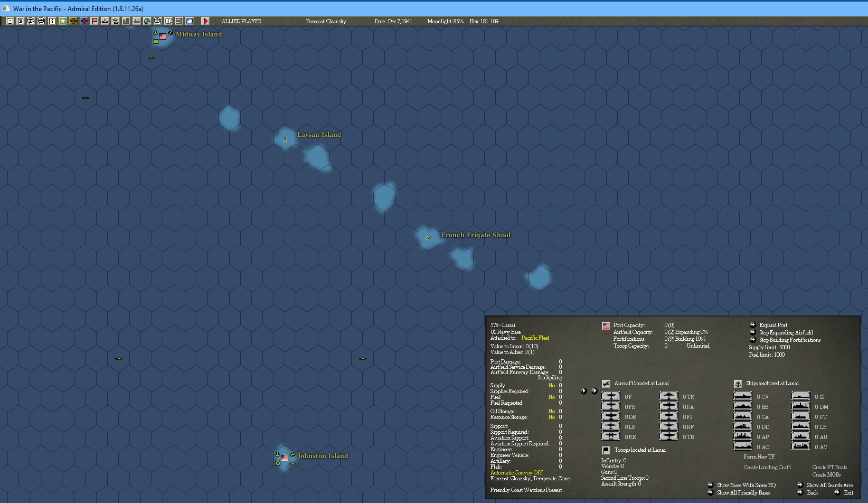Click the previous base arrow in Lanai panel
Image resolution: width=868 pixels, height=503 pixels.
pos(584,391)
